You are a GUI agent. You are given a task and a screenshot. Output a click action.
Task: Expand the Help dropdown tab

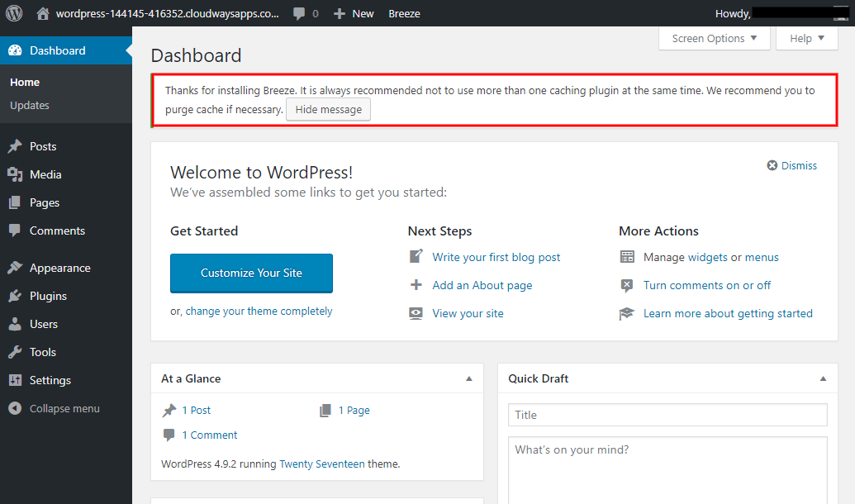point(807,38)
